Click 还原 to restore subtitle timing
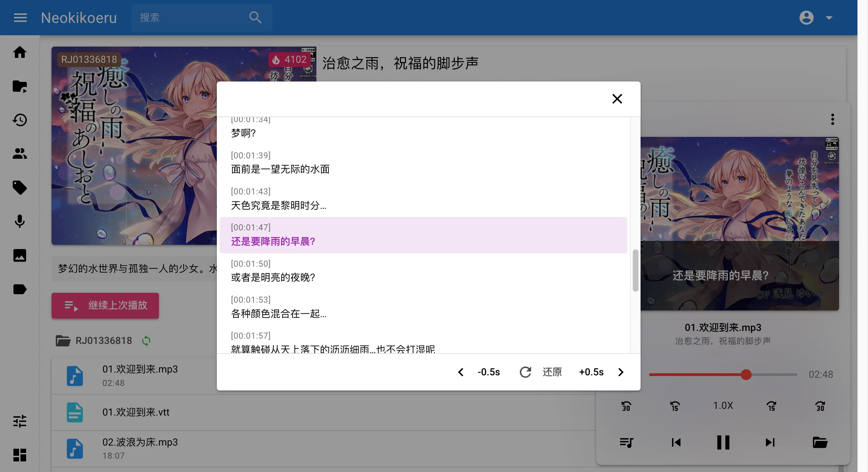 552,372
